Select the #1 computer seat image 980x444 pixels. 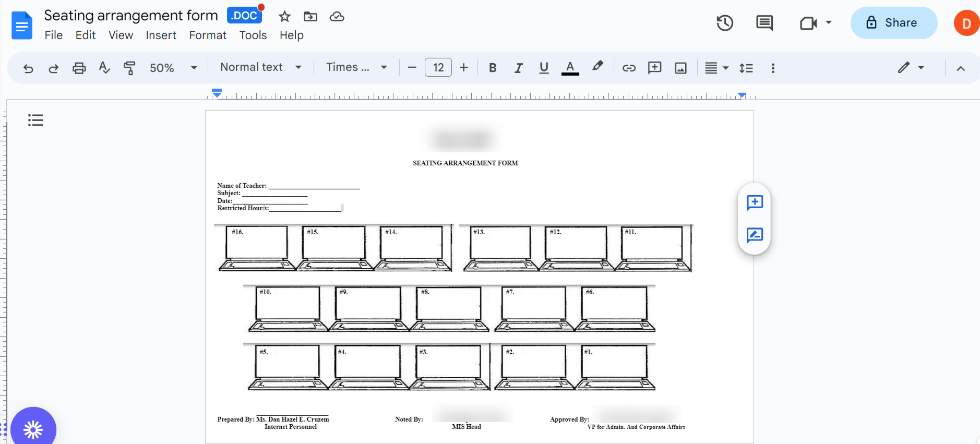[x=615, y=367]
